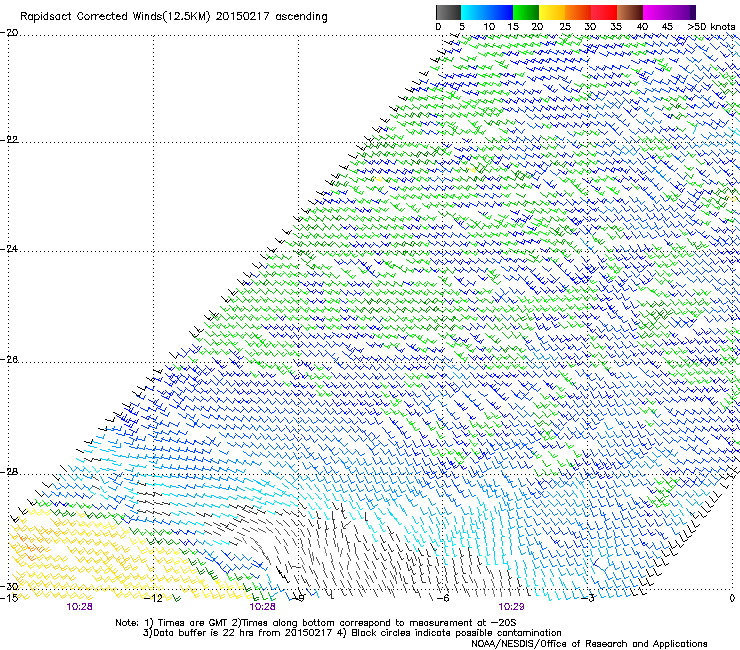The image size is (740, 650).
Task: Click the -30 latitude axis label
Action: (9, 586)
